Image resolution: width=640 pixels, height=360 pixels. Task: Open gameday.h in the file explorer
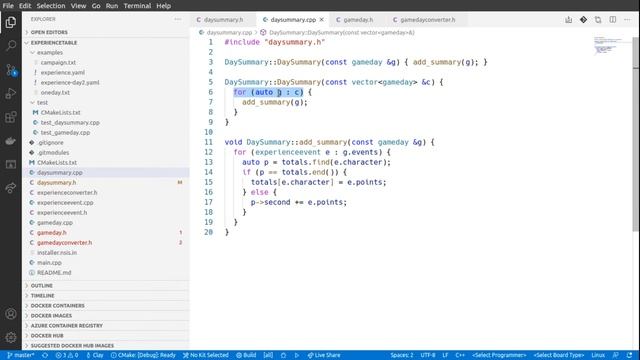(x=106, y=233)
